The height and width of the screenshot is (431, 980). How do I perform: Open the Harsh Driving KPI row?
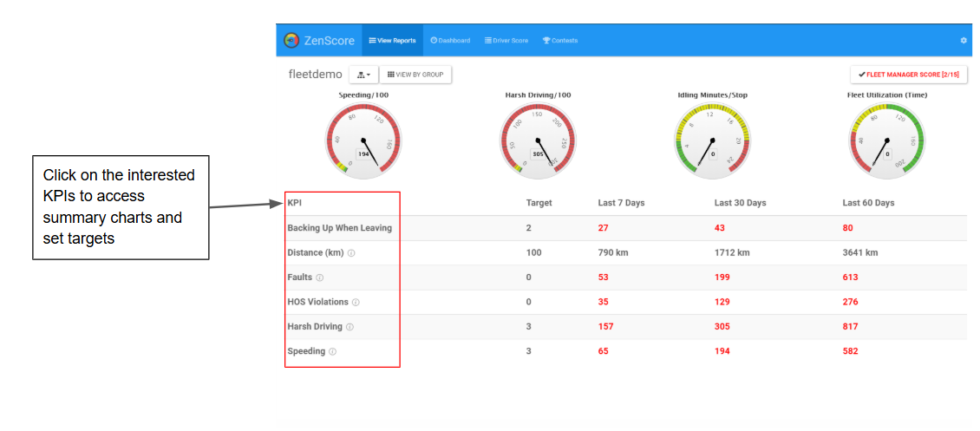click(625, 327)
